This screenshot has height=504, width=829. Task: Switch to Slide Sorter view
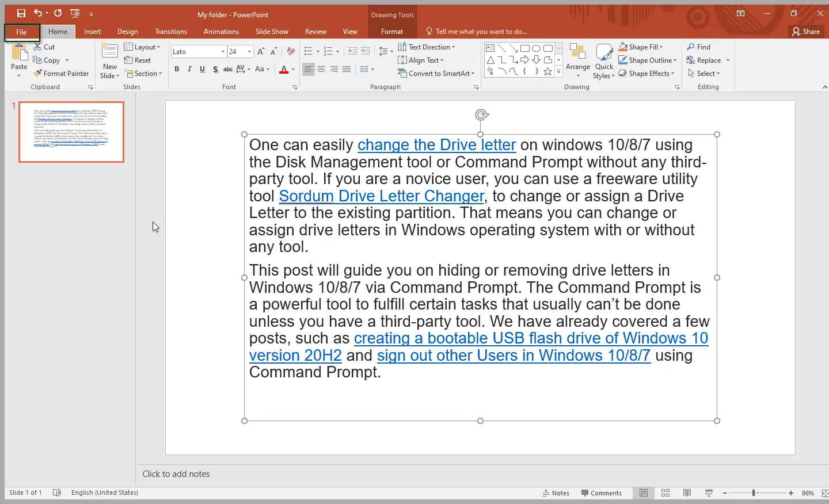coord(666,493)
